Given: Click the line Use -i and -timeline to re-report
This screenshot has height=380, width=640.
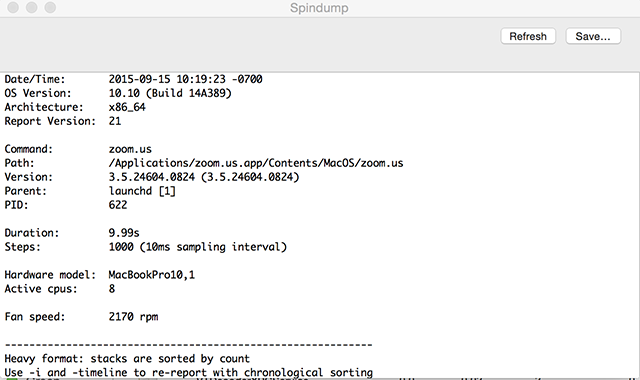Looking at the screenshot, I should click(x=189, y=373).
